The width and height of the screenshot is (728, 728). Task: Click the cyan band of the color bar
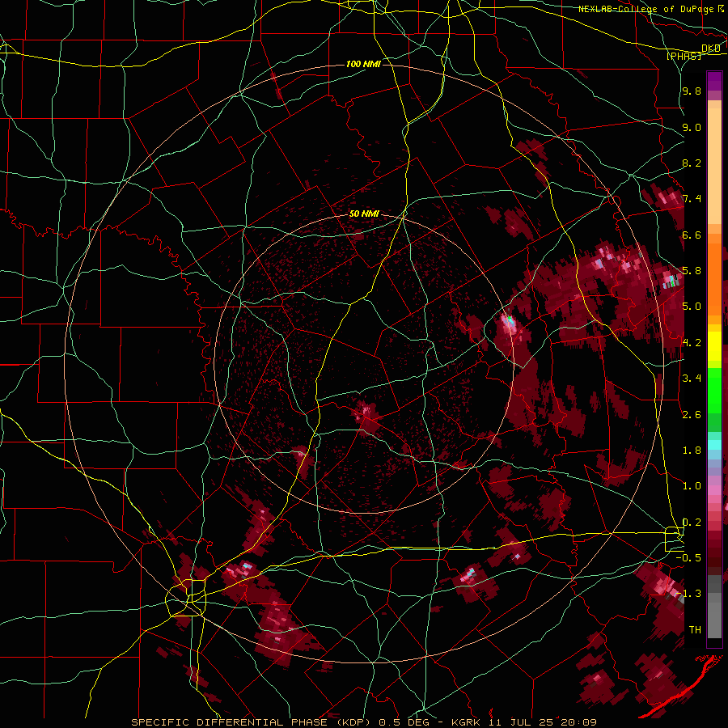point(714,444)
